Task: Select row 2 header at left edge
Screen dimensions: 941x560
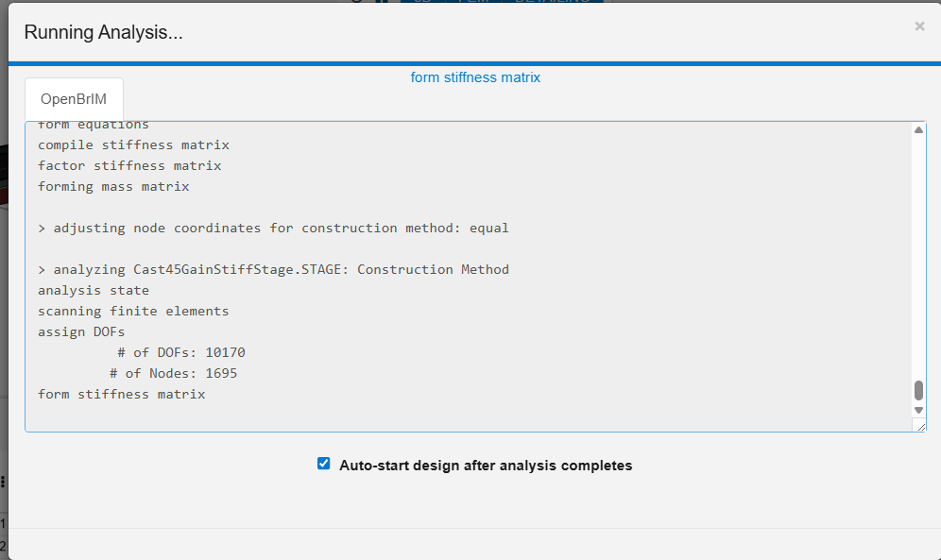Action: pyautogui.click(x=3, y=545)
